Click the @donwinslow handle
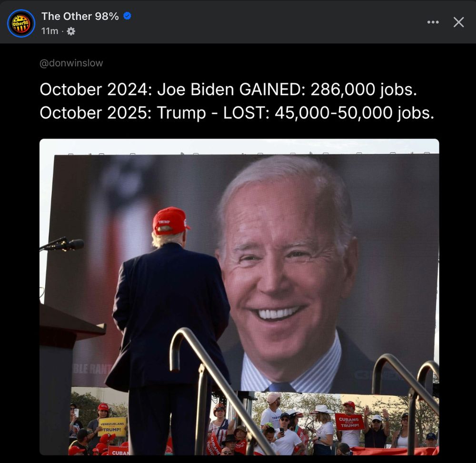The image size is (476, 463). tap(71, 63)
